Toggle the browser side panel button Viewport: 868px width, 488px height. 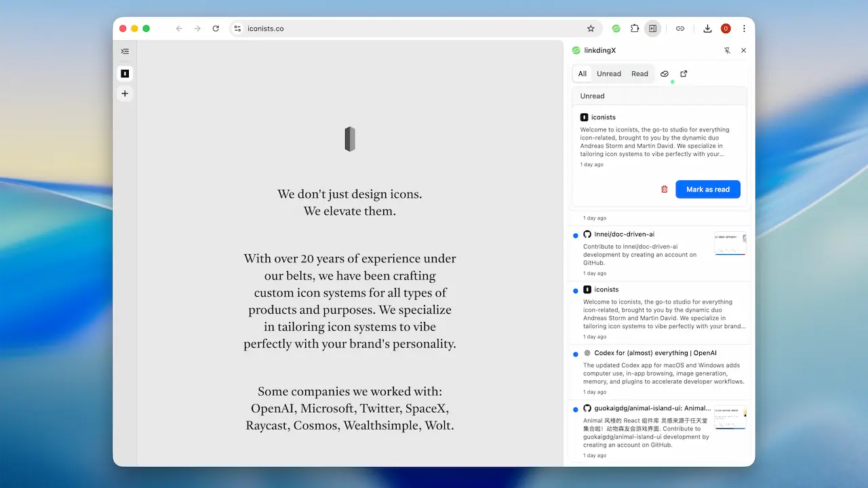point(652,28)
